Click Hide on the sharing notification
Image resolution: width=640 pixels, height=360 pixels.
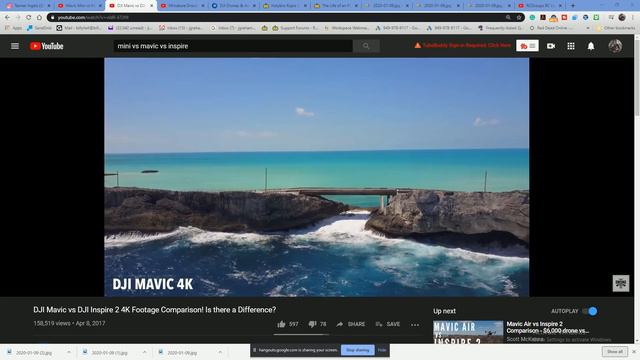click(382, 350)
